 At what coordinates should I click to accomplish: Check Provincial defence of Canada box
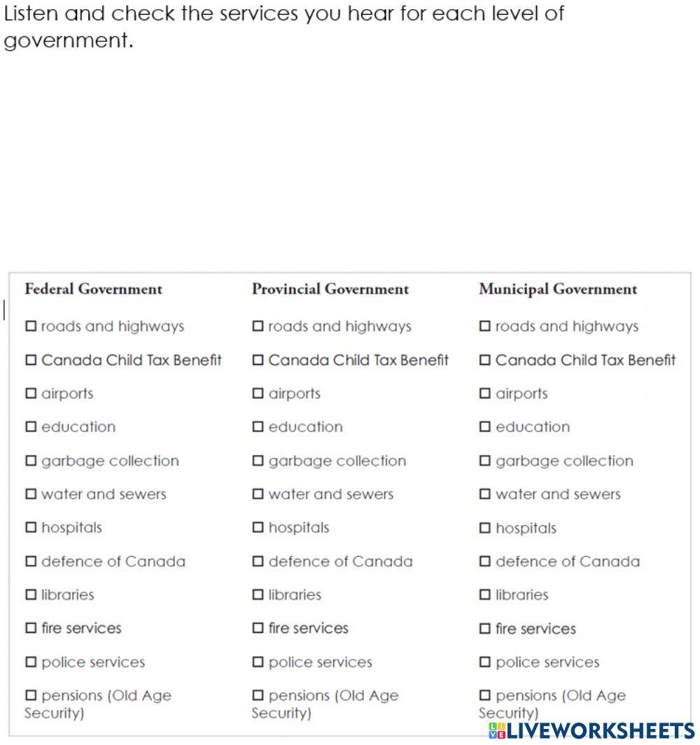258,562
